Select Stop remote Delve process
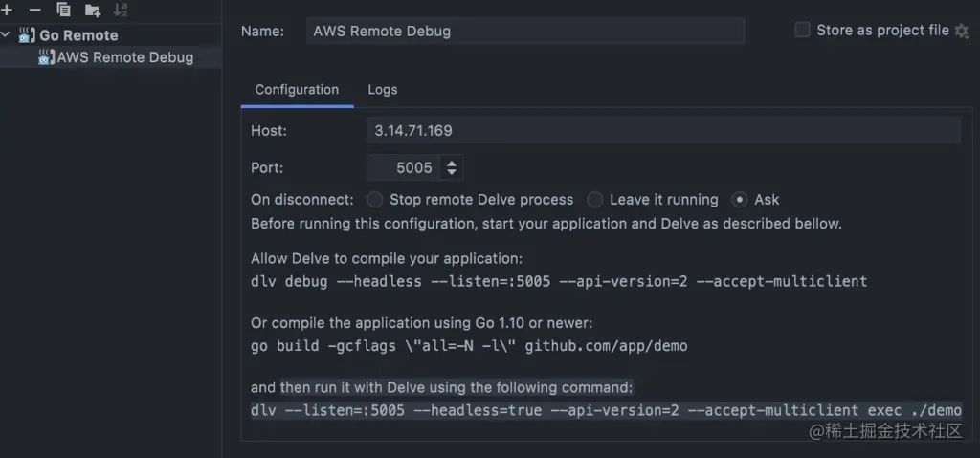Image resolution: width=980 pixels, height=458 pixels. point(374,200)
